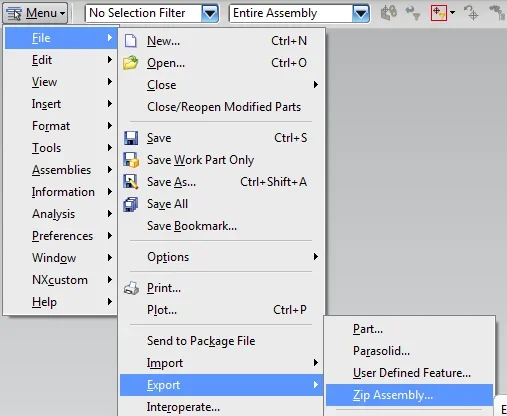Open the Preferences menu
This screenshot has width=507, height=416.
coord(61,236)
